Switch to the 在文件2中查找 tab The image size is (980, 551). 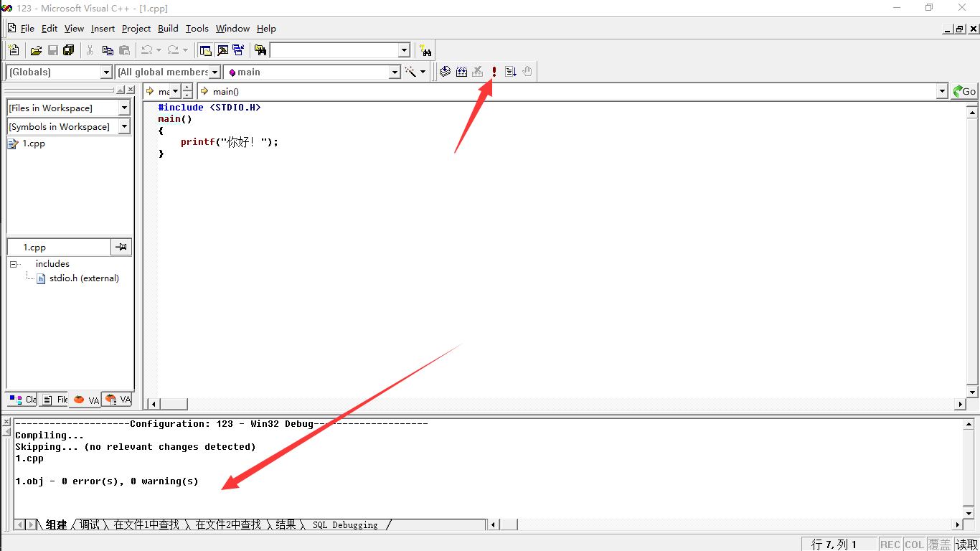pyautogui.click(x=228, y=525)
